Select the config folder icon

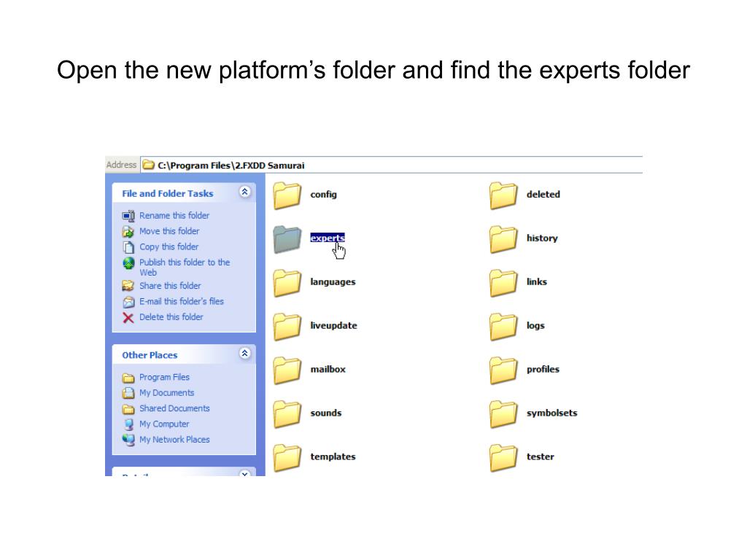coord(287,195)
